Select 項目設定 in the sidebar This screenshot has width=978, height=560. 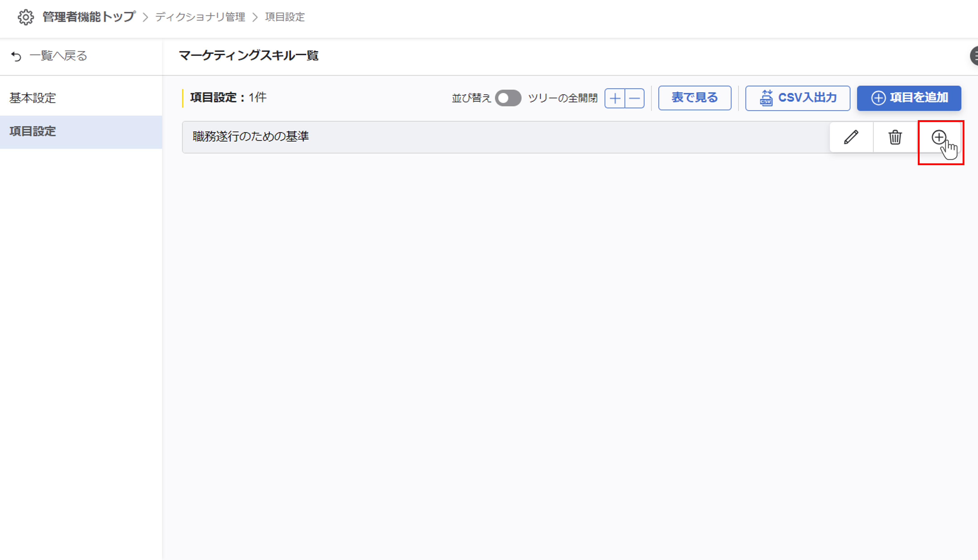[33, 131]
